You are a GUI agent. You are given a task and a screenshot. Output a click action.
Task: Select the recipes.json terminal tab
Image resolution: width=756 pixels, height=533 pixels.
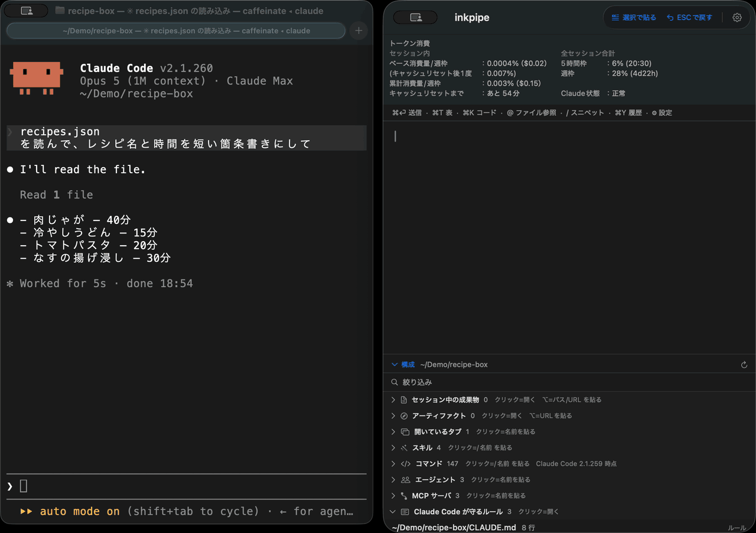[x=175, y=30]
